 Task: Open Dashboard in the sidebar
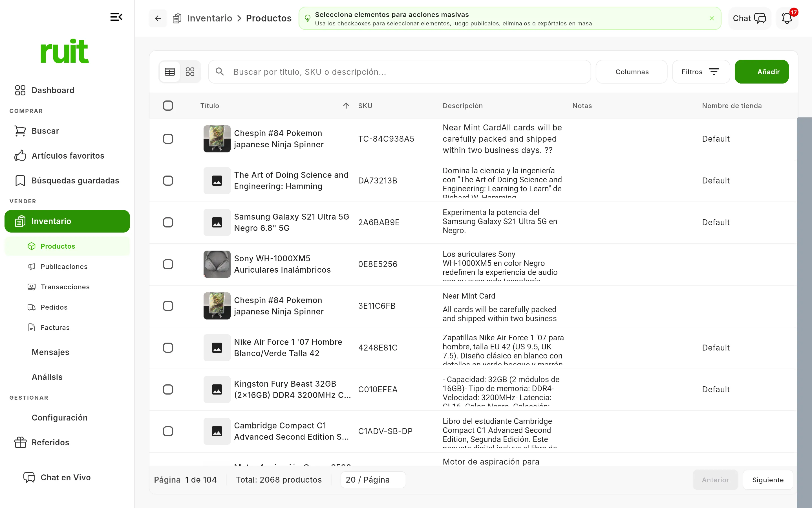(x=67, y=90)
